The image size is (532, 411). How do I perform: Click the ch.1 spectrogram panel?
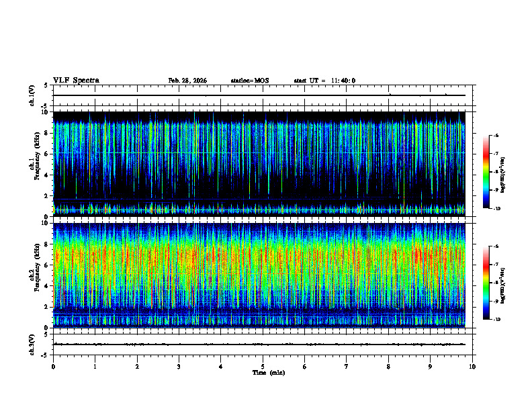coord(259,164)
